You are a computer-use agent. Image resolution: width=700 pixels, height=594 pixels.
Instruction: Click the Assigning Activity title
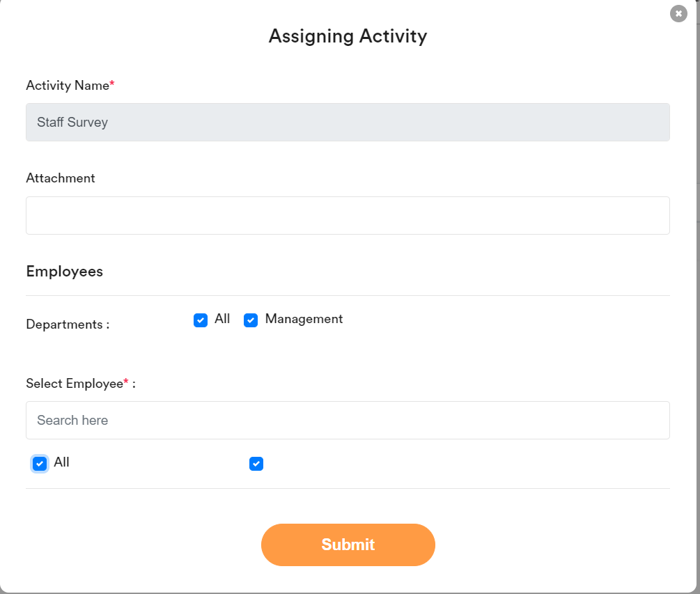[348, 36]
